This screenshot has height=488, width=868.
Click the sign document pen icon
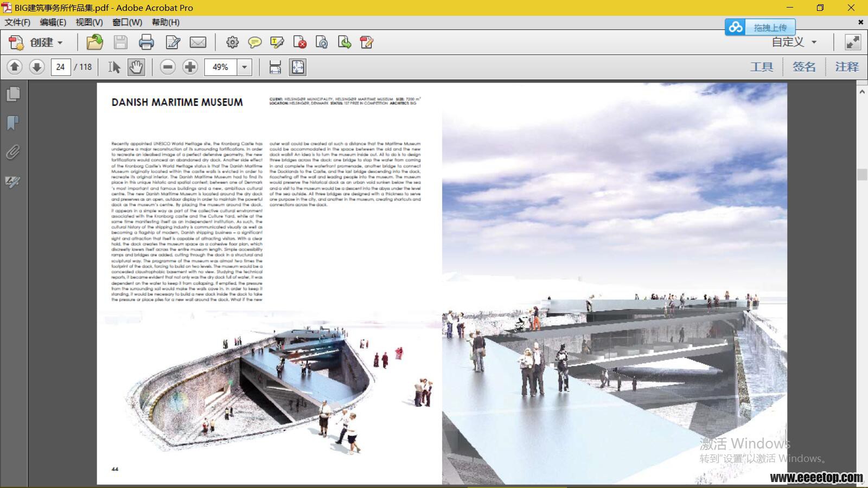click(367, 42)
